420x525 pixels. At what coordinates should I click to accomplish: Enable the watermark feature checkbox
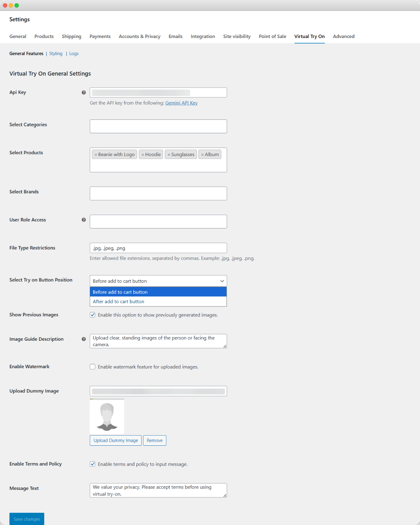pos(93,367)
